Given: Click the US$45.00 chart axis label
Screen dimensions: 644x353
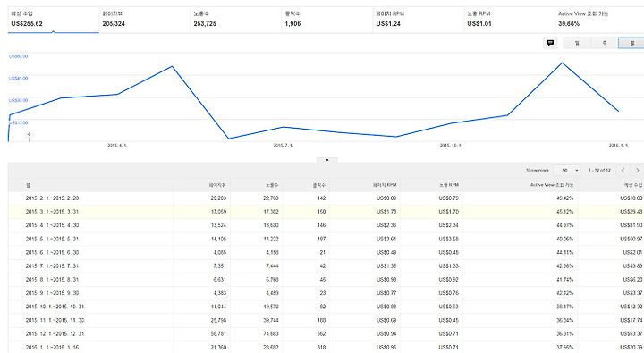Looking at the screenshot, I should 19,79.
